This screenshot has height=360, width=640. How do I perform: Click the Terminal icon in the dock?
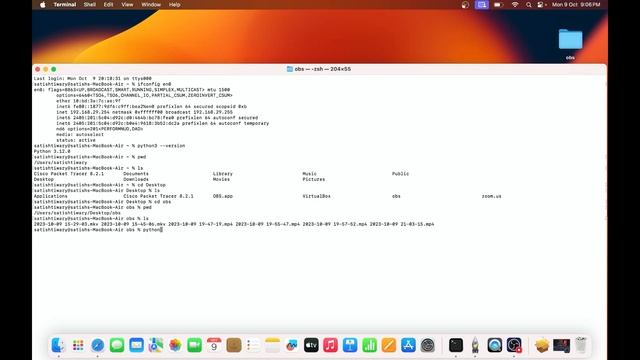tap(456, 345)
